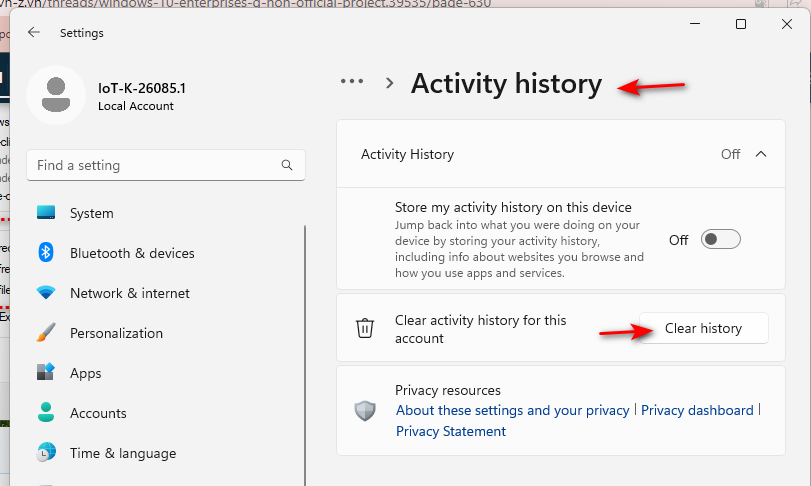Viewport: 811px width, 486px height.
Task: Toggle Store my activity history switch
Action: [x=720, y=239]
